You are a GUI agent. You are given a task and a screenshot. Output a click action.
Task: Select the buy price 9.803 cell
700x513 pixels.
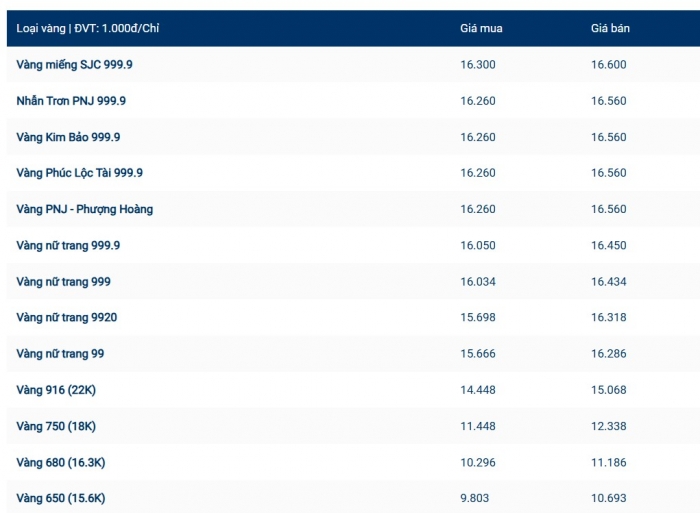475,498
